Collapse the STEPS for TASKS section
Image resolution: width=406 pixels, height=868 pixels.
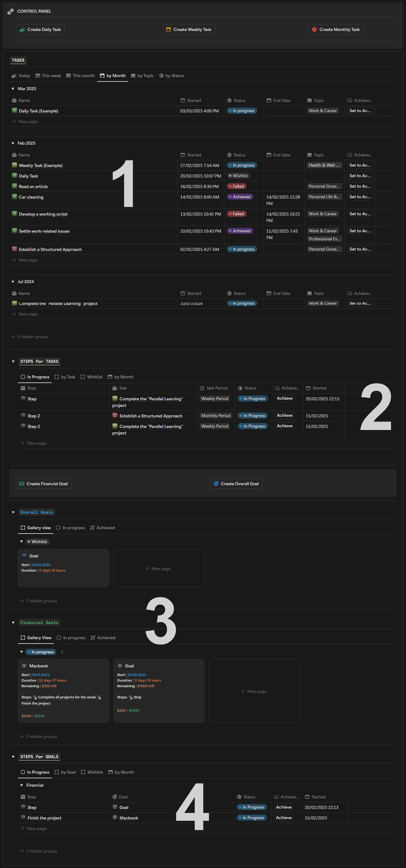coord(13,361)
